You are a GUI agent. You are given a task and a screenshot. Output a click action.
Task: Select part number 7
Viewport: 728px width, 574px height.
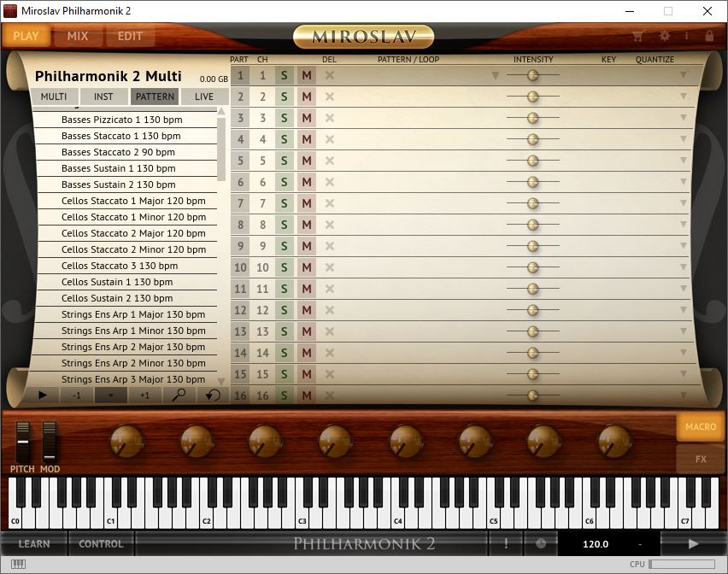tap(240, 203)
